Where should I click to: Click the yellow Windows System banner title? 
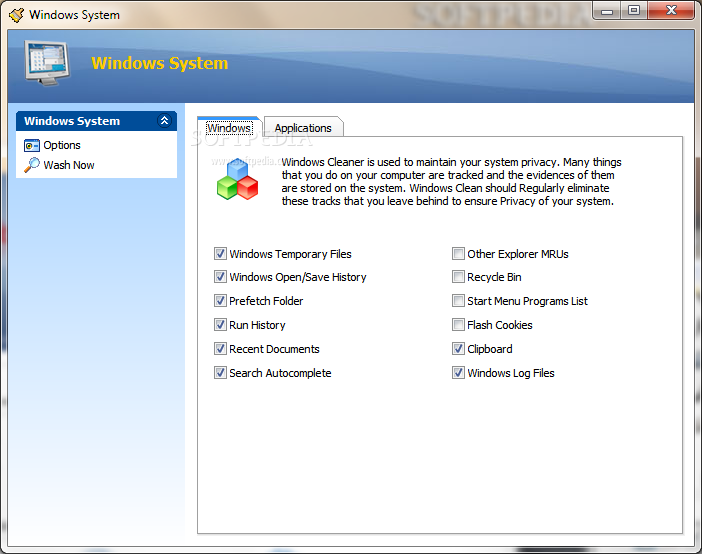pyautogui.click(x=159, y=63)
